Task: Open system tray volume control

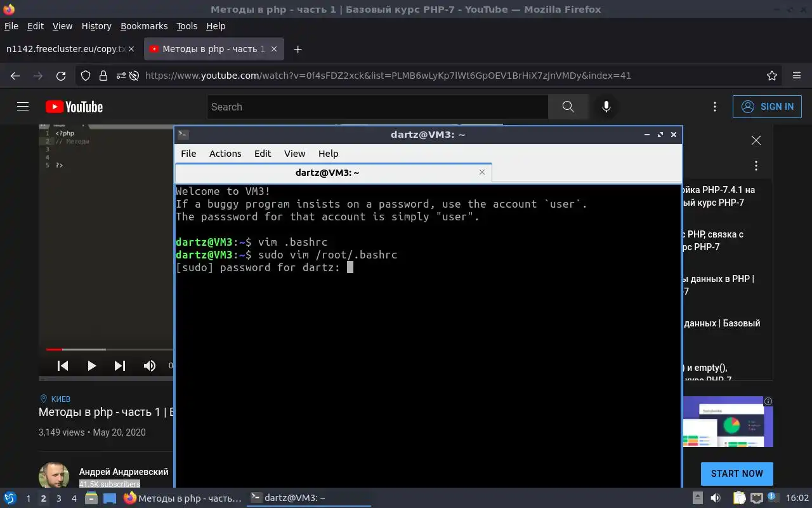Action: [x=715, y=498]
